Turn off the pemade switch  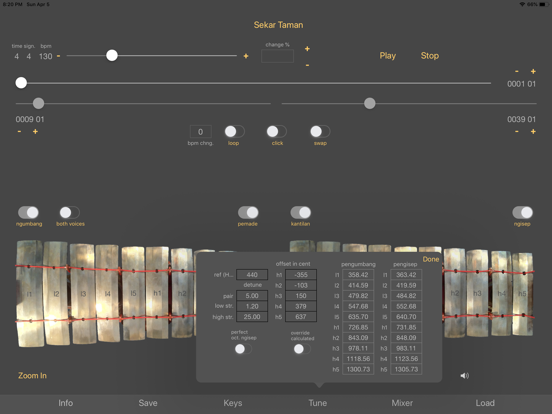tap(248, 213)
